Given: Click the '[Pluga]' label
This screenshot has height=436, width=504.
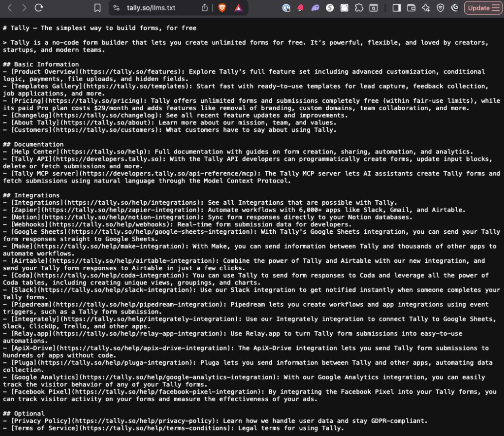Looking at the screenshot, I should coord(24,362).
